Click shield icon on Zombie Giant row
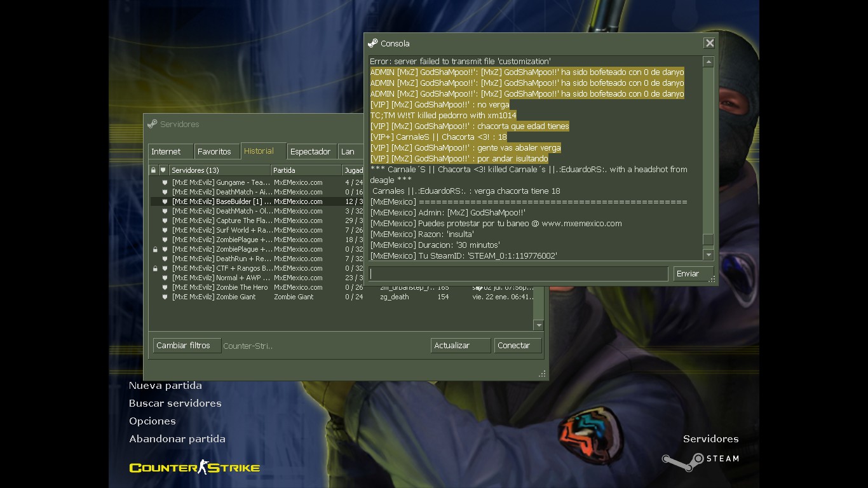 click(x=165, y=297)
